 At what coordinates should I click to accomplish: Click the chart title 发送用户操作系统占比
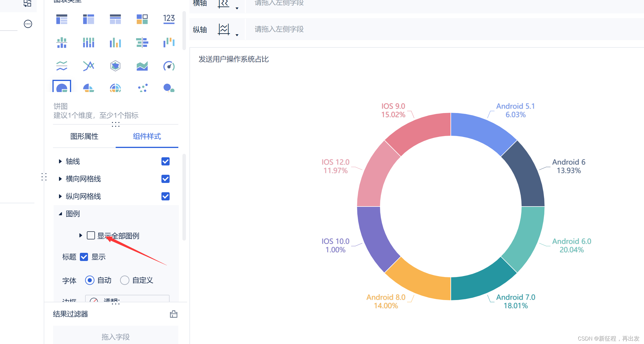tap(234, 59)
